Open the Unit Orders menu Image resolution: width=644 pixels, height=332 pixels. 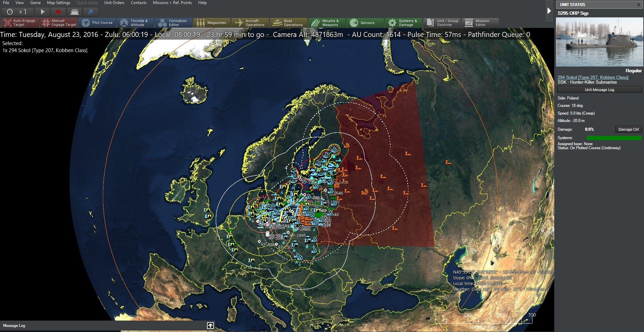tap(114, 3)
